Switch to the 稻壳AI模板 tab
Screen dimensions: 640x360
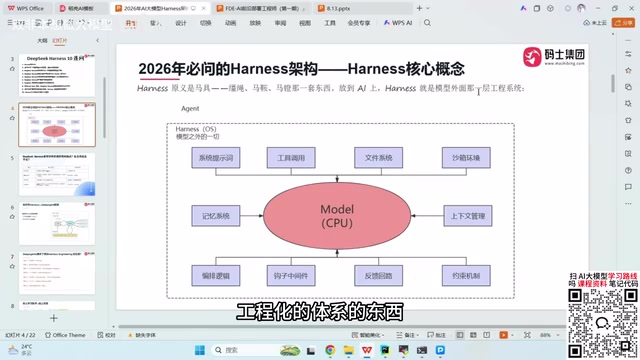point(77,8)
